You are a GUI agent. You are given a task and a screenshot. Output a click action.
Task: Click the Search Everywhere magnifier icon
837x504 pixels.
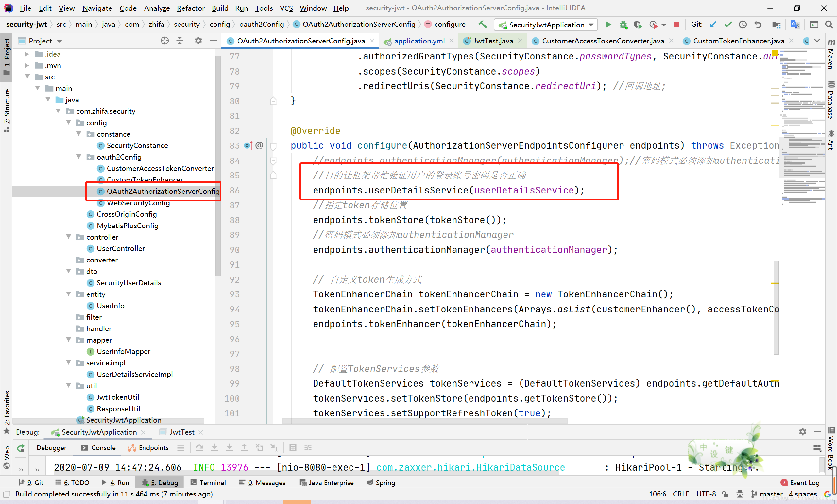[829, 25]
